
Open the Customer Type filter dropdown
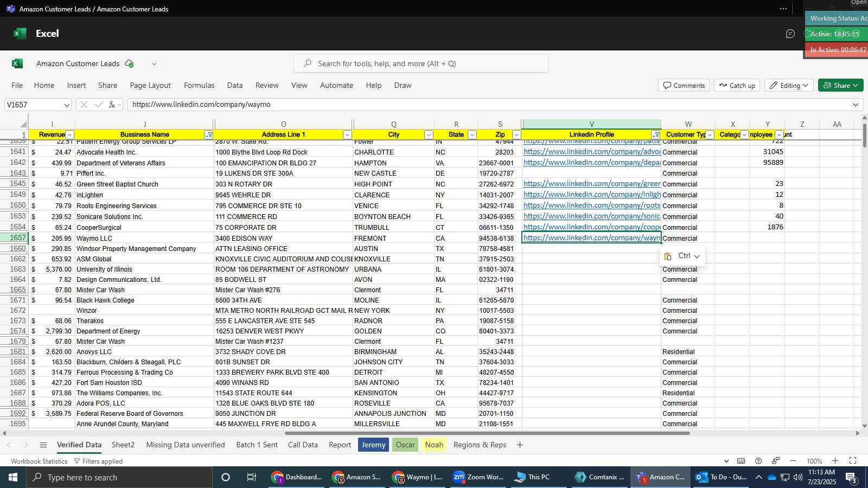point(710,134)
